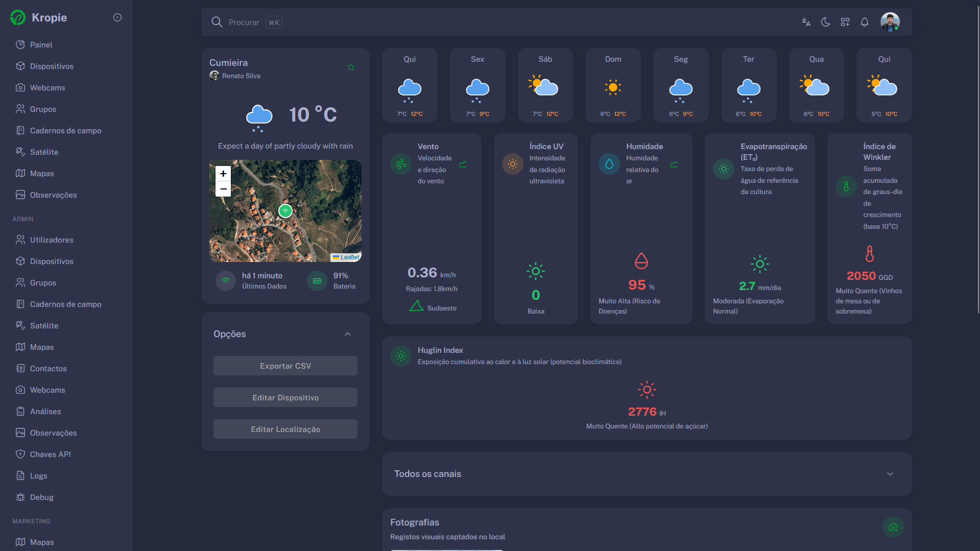Click the user profile avatar
980x551 pixels.
pos(890,22)
